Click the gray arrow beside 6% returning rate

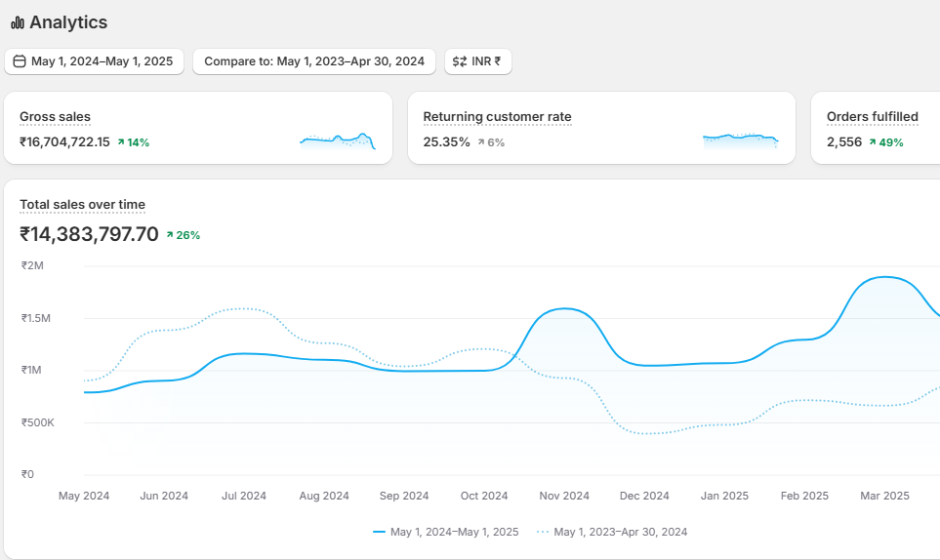481,142
